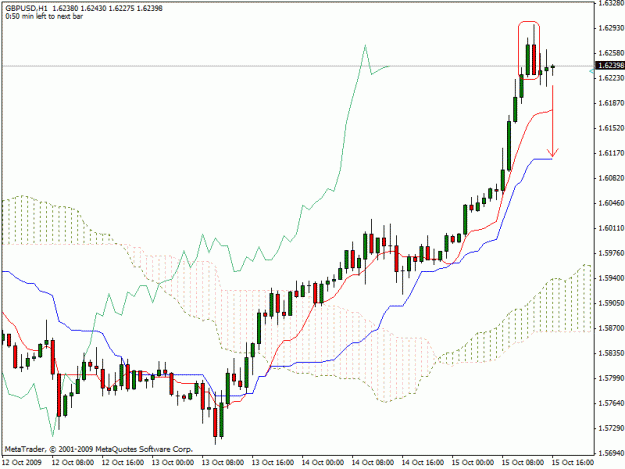Click the 1.60820 price level label
625x469 pixels.
pyautogui.click(x=611, y=178)
